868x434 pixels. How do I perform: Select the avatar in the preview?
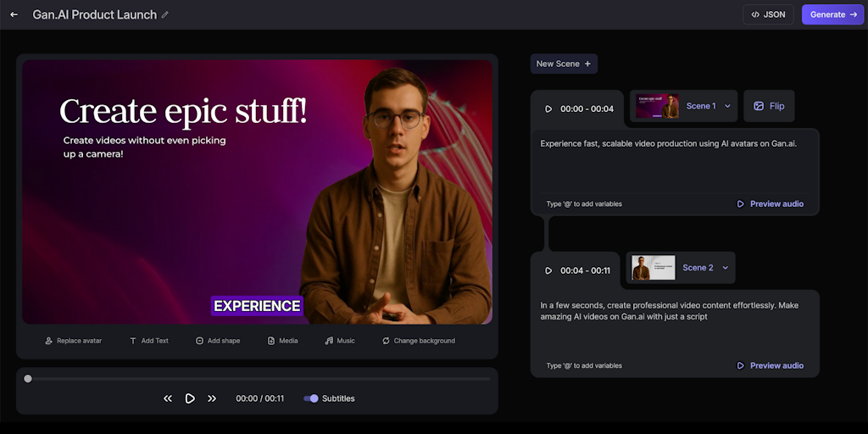[396, 197]
